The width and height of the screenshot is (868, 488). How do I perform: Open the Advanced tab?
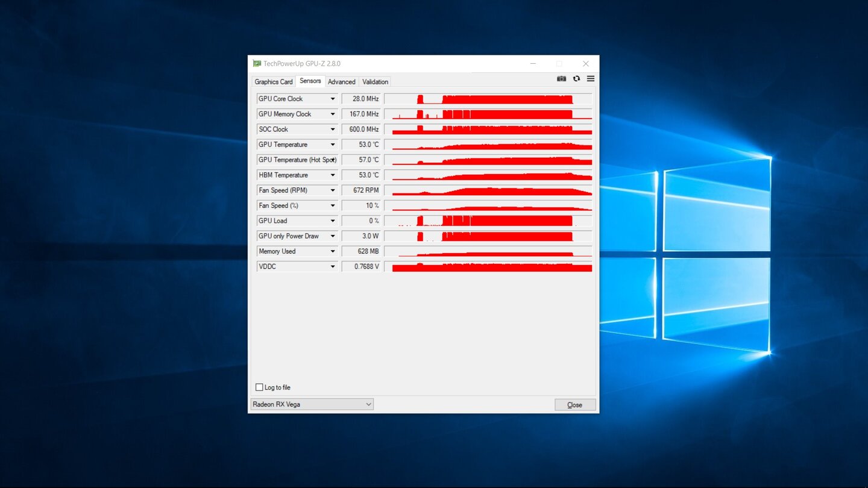(x=342, y=82)
